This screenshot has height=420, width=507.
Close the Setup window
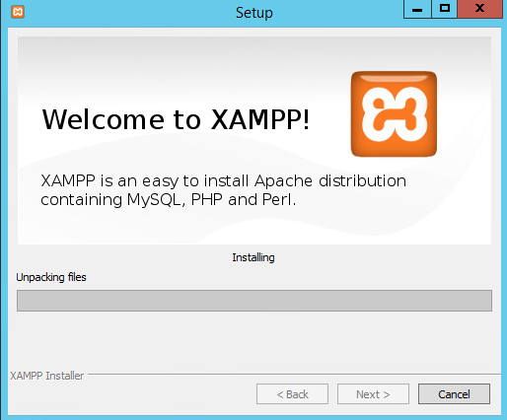pos(479,9)
